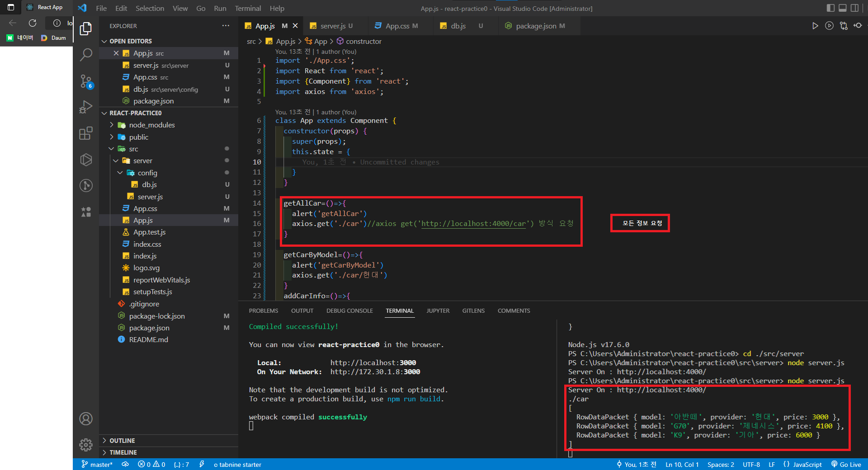Switch to the COMMENTS panel tab
The width and height of the screenshot is (868, 470).
pos(514,311)
